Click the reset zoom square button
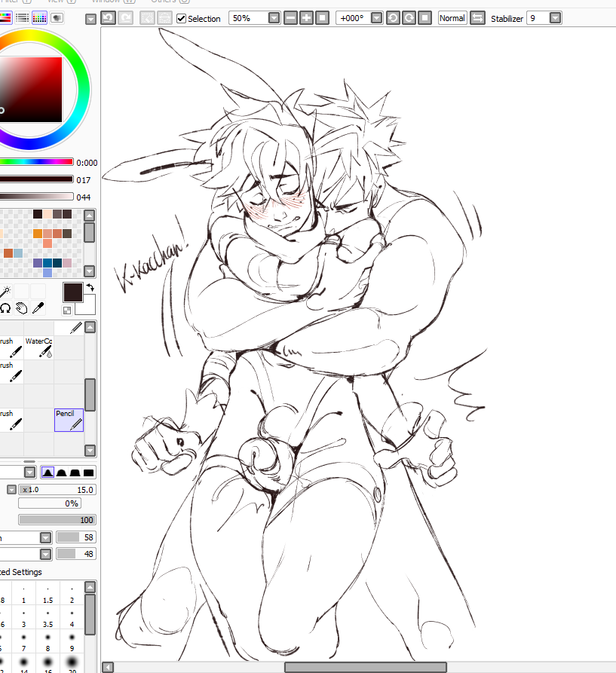Image resolution: width=616 pixels, height=673 pixels. pos(323,18)
